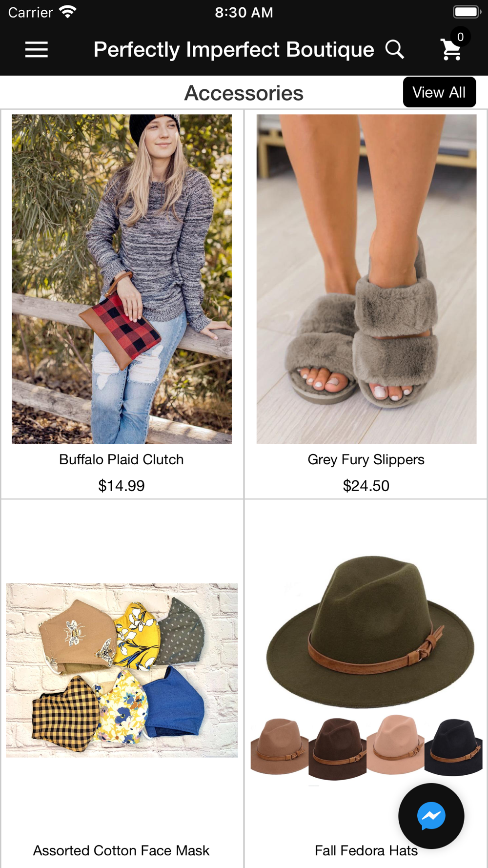488x868 pixels.
Task: Choose the black fedora color variant
Action: pyautogui.click(x=454, y=747)
